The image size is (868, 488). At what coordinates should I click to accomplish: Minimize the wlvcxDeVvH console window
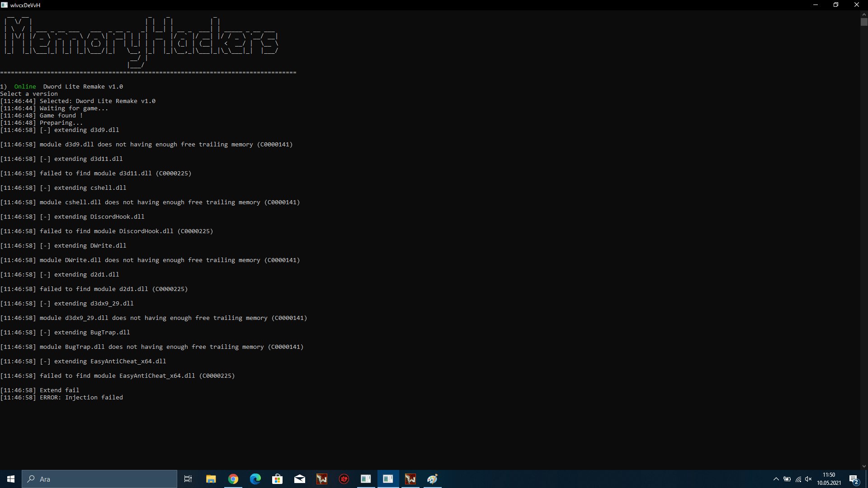click(816, 5)
